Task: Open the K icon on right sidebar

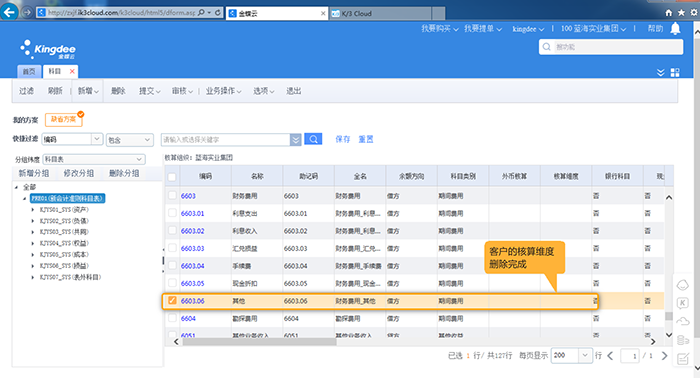Action: (x=683, y=303)
